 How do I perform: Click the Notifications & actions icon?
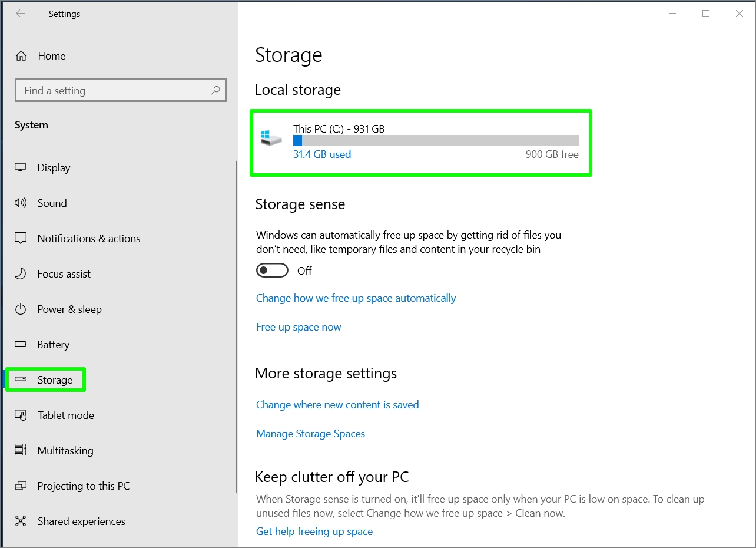point(21,238)
